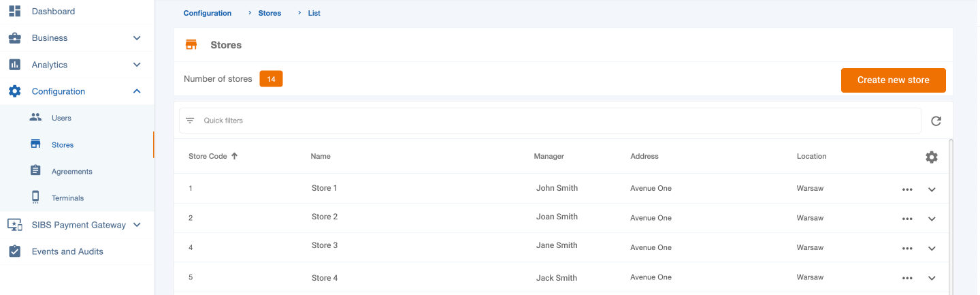Click into the Quick filters field
This screenshot has width=980, height=295.
558,121
